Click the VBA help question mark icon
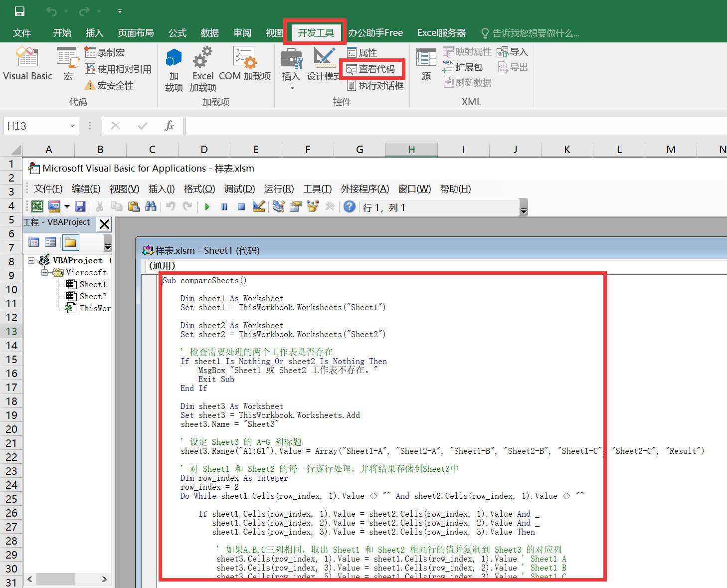 pyautogui.click(x=350, y=206)
